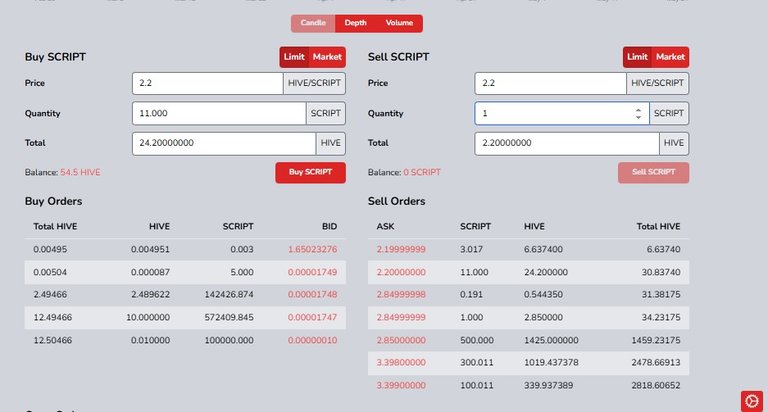Click the Buy SCRIPT heading

(x=55, y=57)
